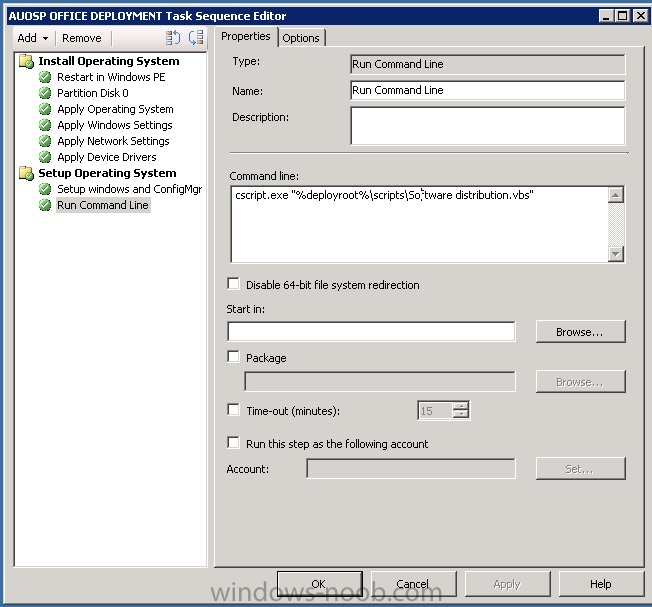This screenshot has height=607, width=652.
Task: Click the Apply button
Action: 508,584
